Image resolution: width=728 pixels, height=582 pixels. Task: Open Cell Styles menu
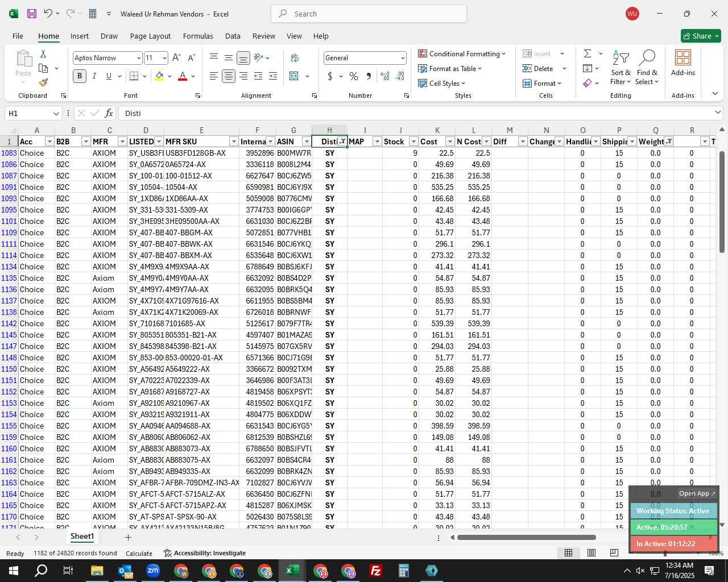[x=442, y=83]
